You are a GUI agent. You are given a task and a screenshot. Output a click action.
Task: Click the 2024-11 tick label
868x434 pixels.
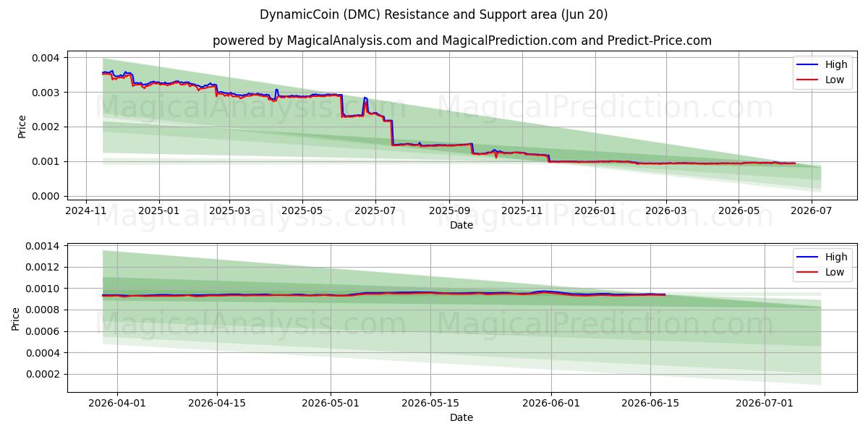[x=87, y=210]
